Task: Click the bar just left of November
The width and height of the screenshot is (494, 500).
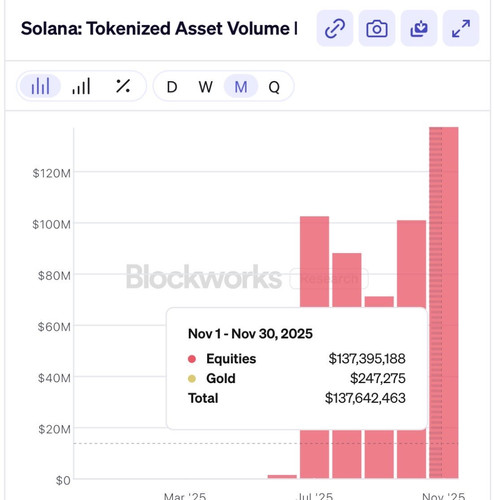Action: 411,263
